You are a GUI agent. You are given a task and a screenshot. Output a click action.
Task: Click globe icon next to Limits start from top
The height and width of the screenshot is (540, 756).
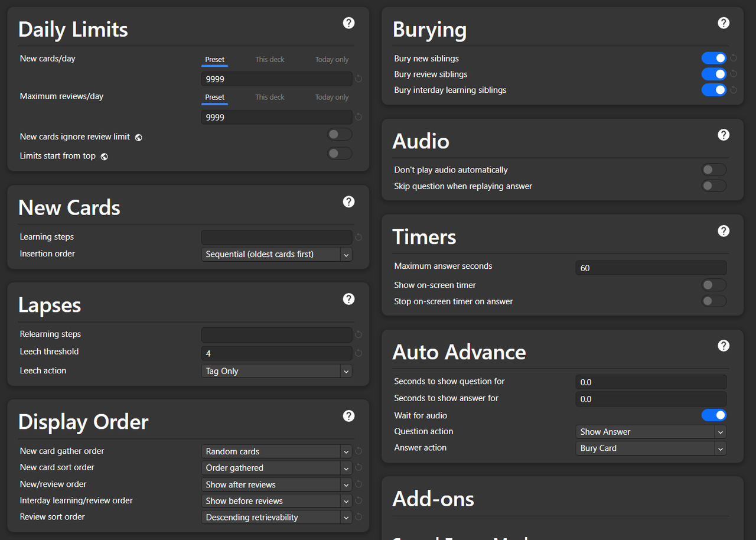(104, 157)
